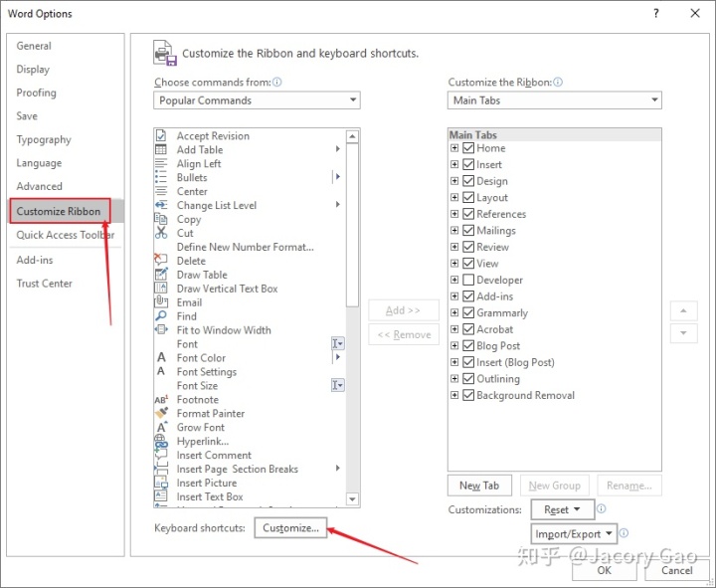Click the Font Settings icon
716x588 pixels.
(161, 371)
